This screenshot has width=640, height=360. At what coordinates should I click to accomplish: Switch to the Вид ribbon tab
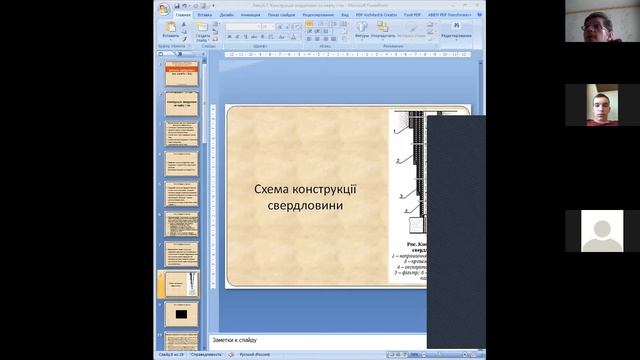pyautogui.click(x=345, y=15)
